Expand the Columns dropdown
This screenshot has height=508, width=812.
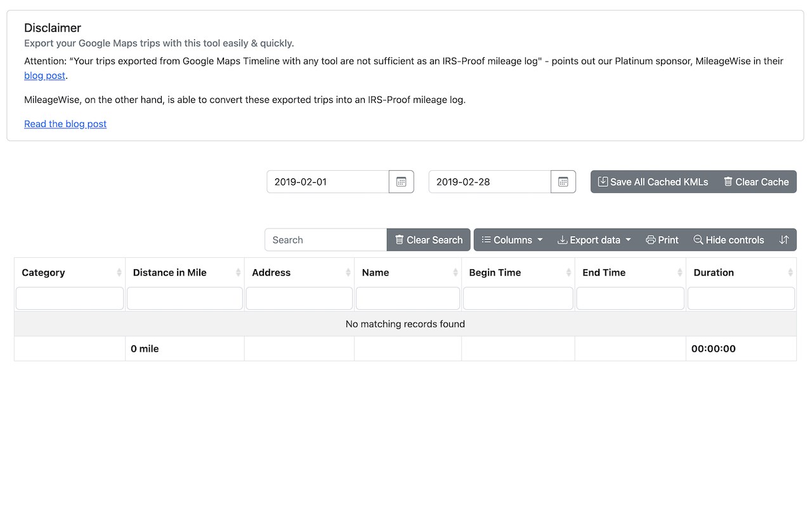[512, 240]
